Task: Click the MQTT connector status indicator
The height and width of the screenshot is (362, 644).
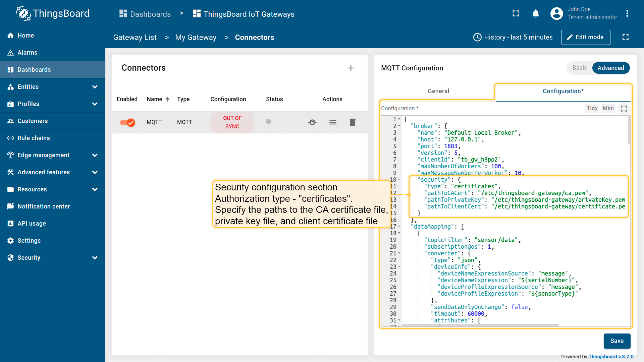Action: click(268, 122)
